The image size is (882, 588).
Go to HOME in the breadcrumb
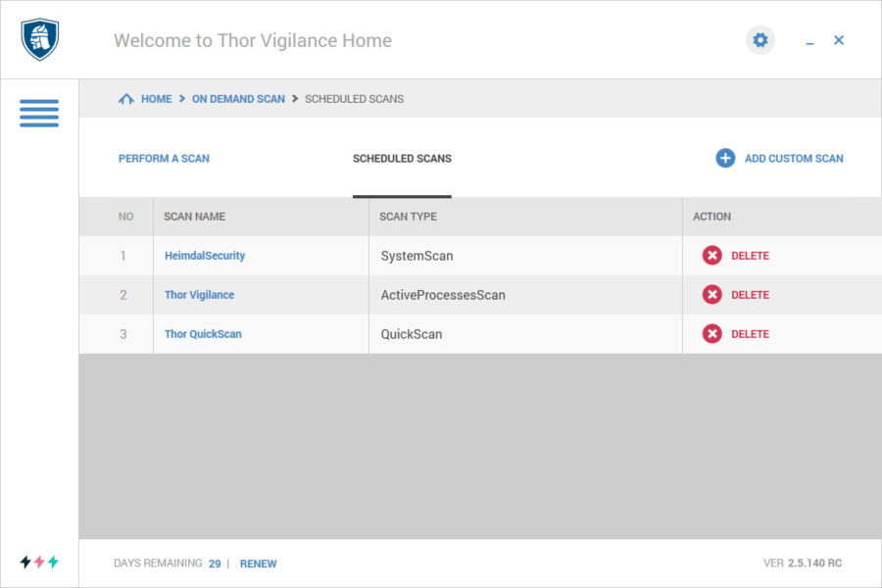click(157, 99)
